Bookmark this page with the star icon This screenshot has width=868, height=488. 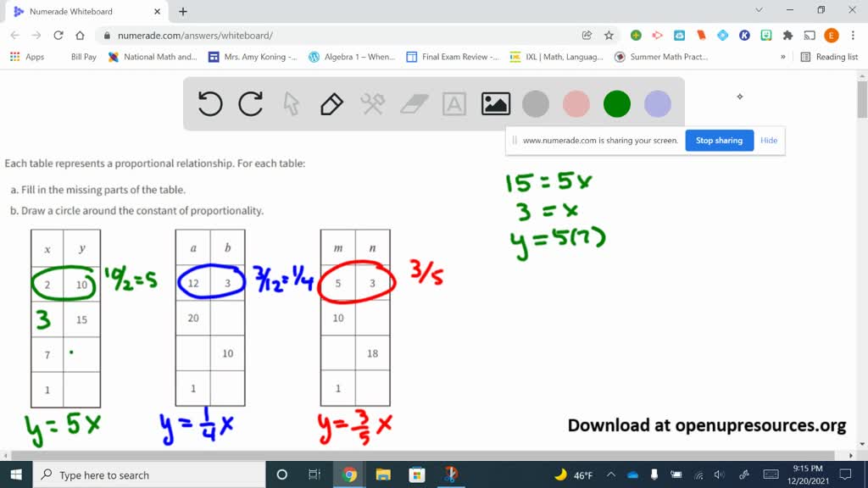coord(609,36)
